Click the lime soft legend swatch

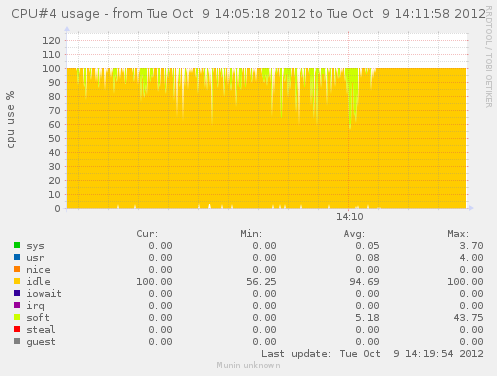17,317
